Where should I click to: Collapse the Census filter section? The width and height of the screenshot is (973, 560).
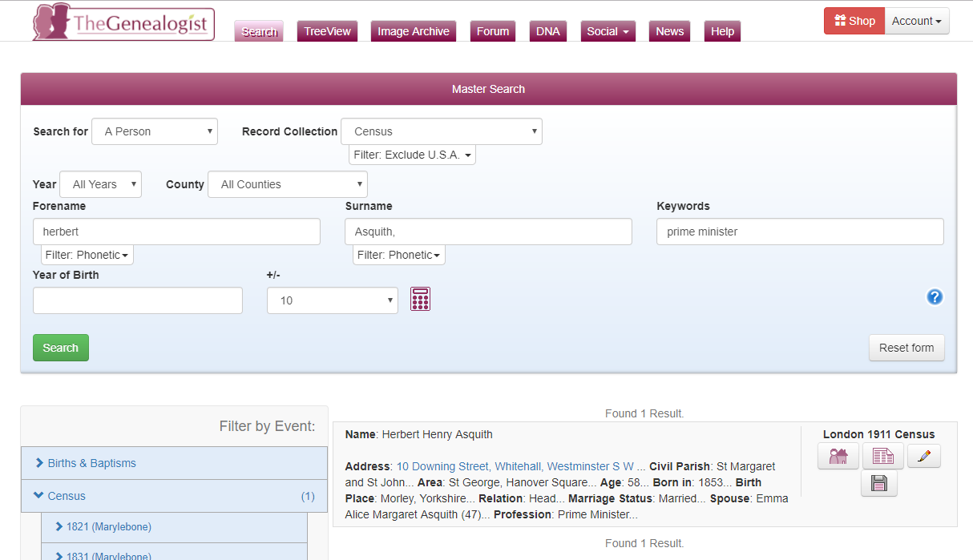[x=174, y=496]
